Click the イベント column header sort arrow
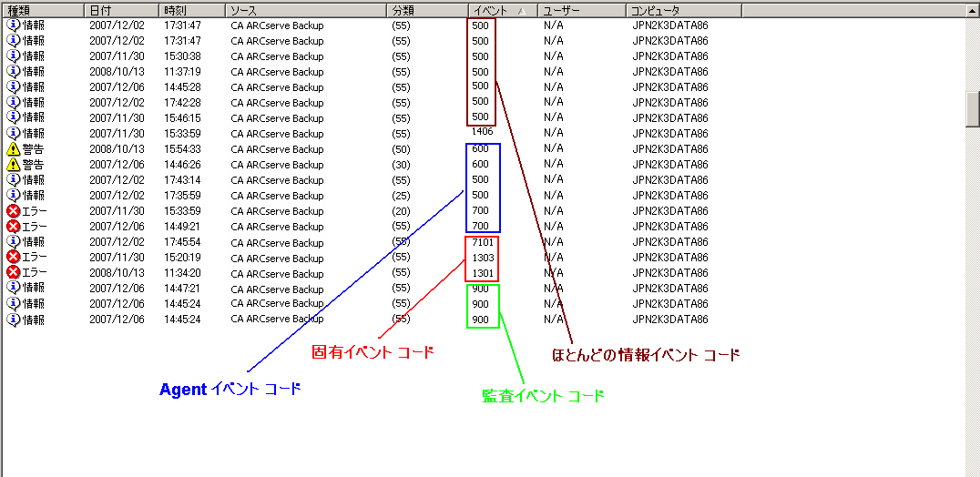This screenshot has height=477, width=980. 522,11
